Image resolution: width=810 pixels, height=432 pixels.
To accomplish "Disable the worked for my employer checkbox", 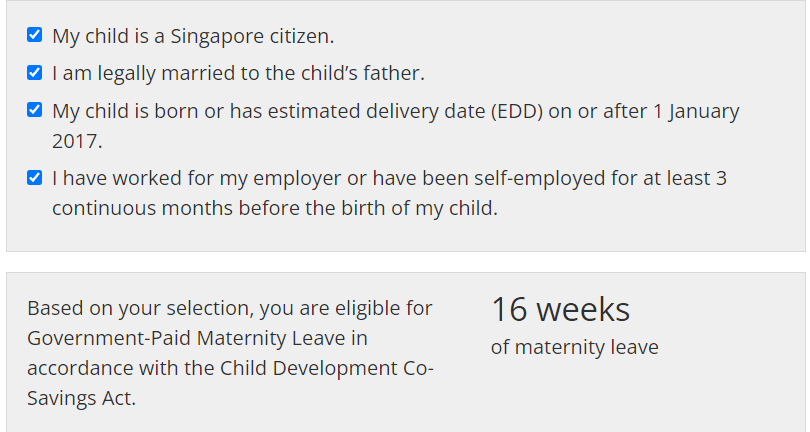I will (x=34, y=178).
